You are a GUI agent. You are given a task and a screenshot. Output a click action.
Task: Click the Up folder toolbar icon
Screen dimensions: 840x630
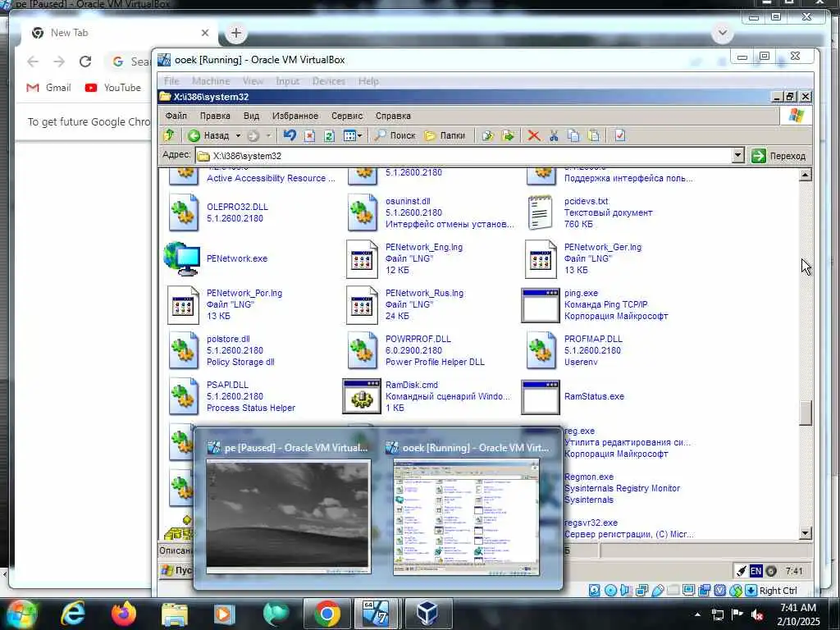coord(169,135)
